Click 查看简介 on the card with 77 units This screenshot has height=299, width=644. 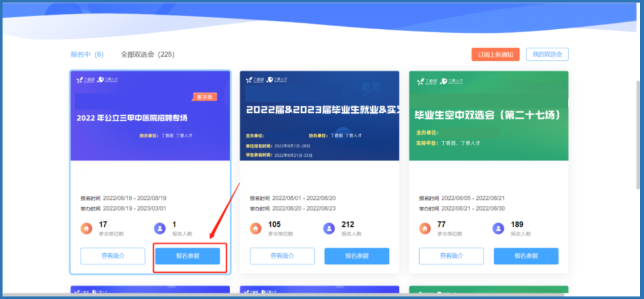451,256
